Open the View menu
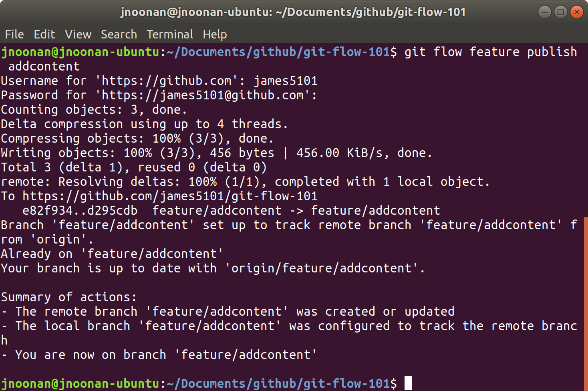The image size is (588, 391). (78, 34)
